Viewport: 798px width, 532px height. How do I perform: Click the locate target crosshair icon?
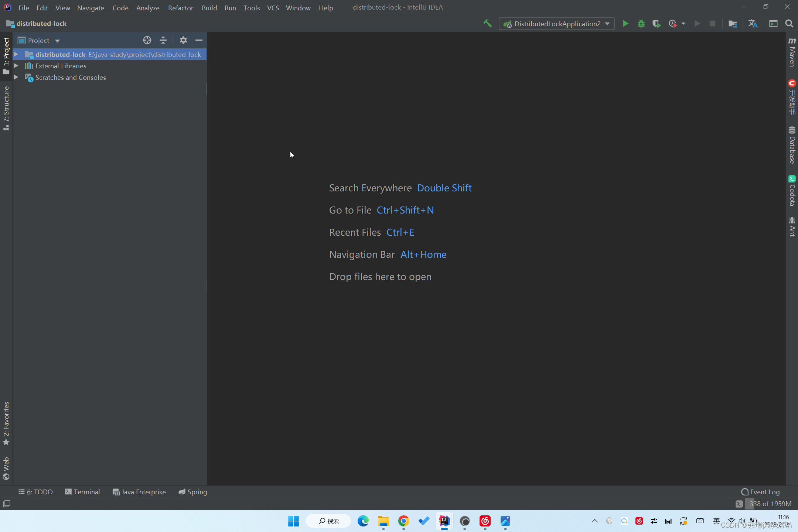(147, 40)
